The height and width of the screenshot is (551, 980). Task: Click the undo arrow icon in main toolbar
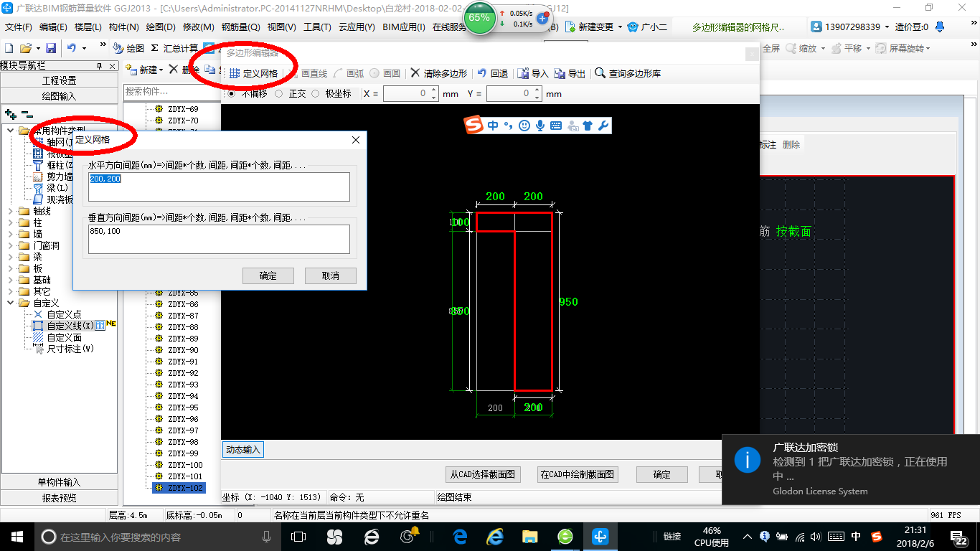(71, 48)
